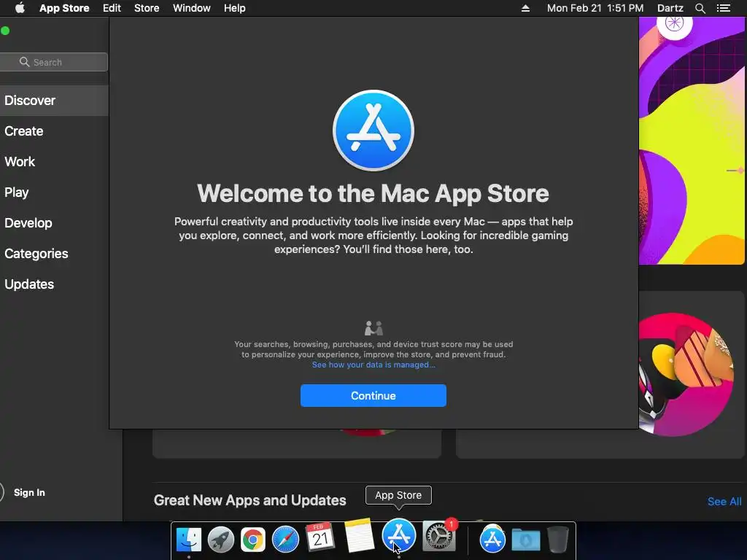Open Notification Center list icon
747x560 pixels.
click(723, 8)
